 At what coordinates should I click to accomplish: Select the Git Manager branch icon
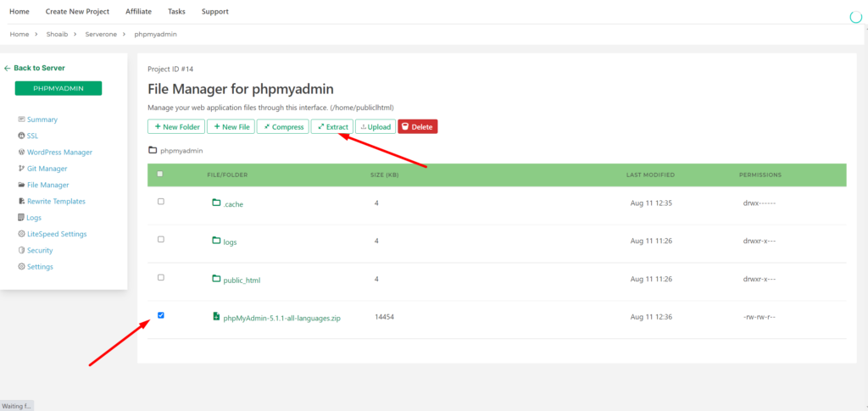click(21, 168)
